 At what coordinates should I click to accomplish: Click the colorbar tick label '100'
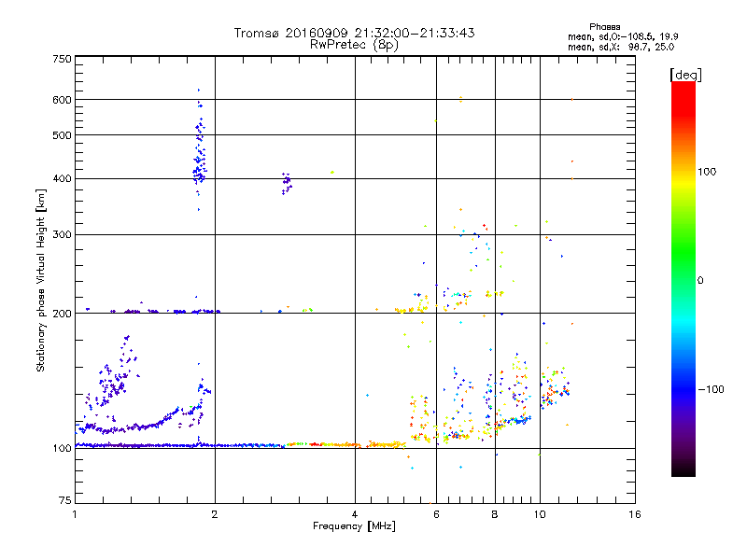707,172
